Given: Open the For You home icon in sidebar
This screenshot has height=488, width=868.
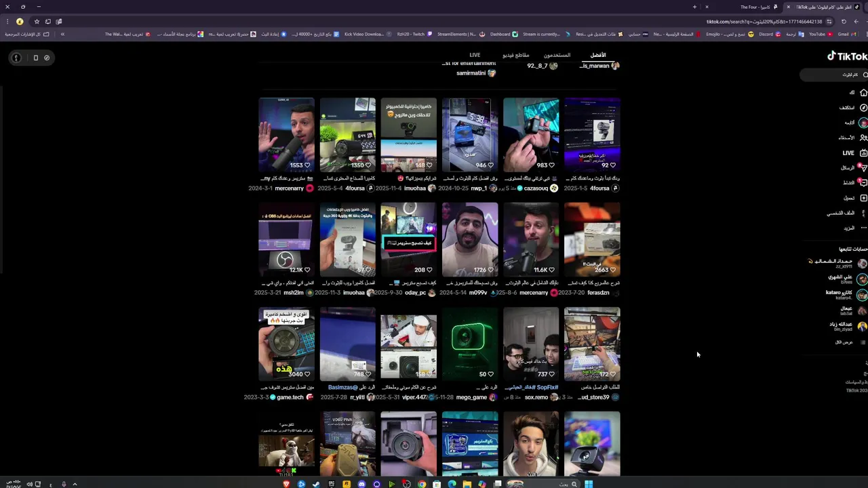Looking at the screenshot, I should (863, 92).
